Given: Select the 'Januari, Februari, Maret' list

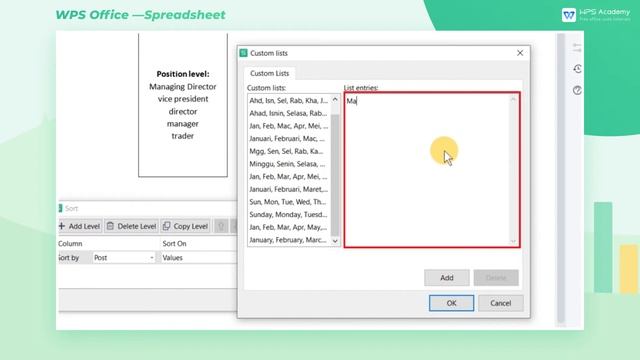Looking at the screenshot, I should pos(289,189).
